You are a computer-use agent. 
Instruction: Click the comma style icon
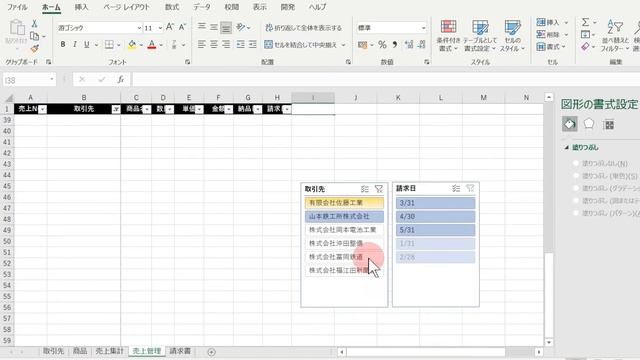click(395, 44)
